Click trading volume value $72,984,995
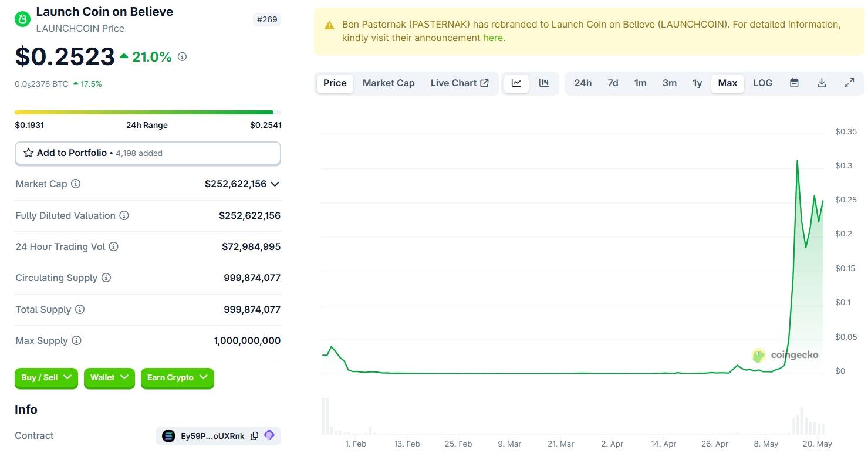868x453 pixels. tap(251, 246)
